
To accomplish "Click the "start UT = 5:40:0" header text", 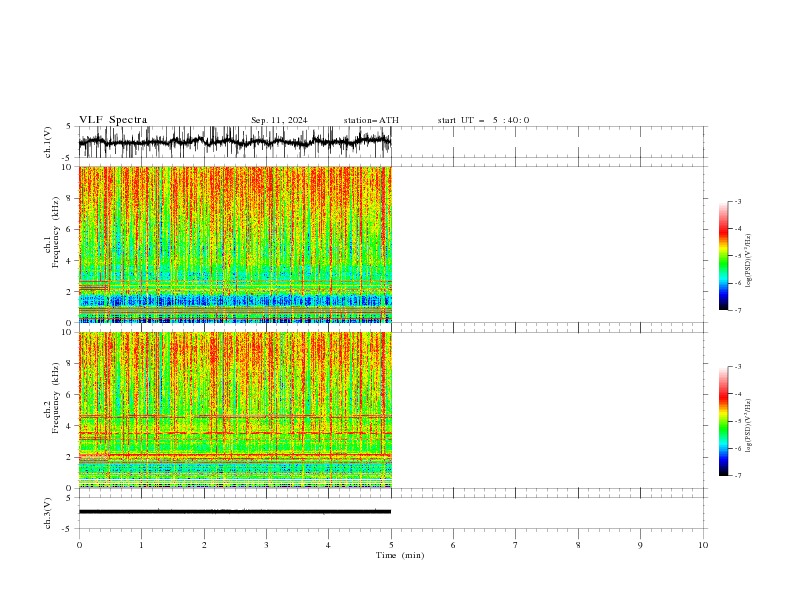I will pyautogui.click(x=483, y=120).
